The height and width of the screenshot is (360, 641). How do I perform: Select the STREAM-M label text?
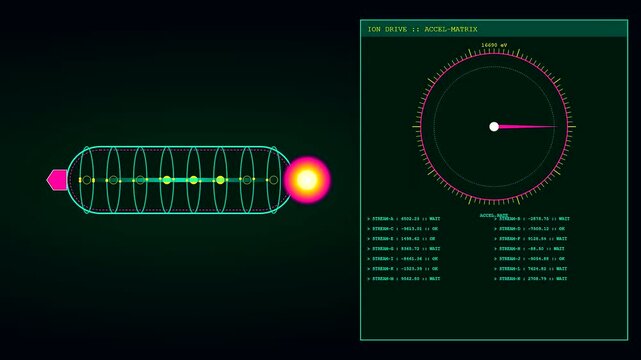pyautogui.click(x=383, y=279)
